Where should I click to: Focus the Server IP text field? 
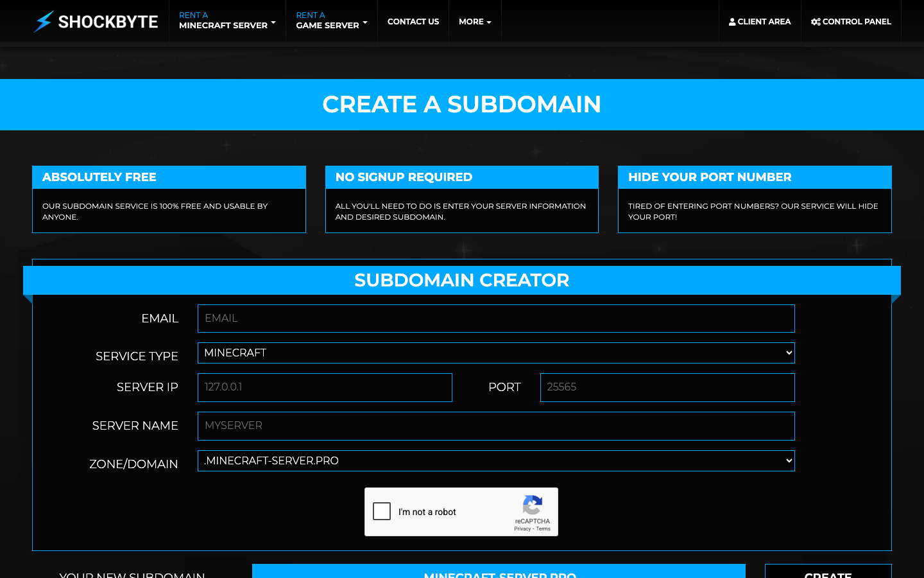[x=325, y=387]
